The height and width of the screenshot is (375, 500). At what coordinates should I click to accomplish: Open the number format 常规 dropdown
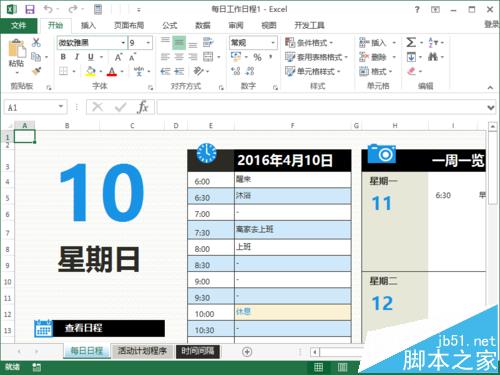pos(273,43)
